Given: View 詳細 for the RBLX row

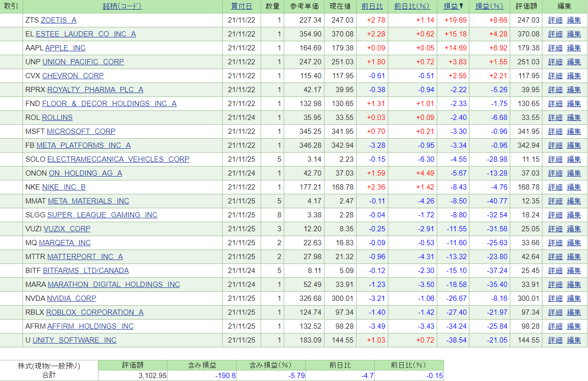Looking at the screenshot, I should pyautogui.click(x=555, y=312).
